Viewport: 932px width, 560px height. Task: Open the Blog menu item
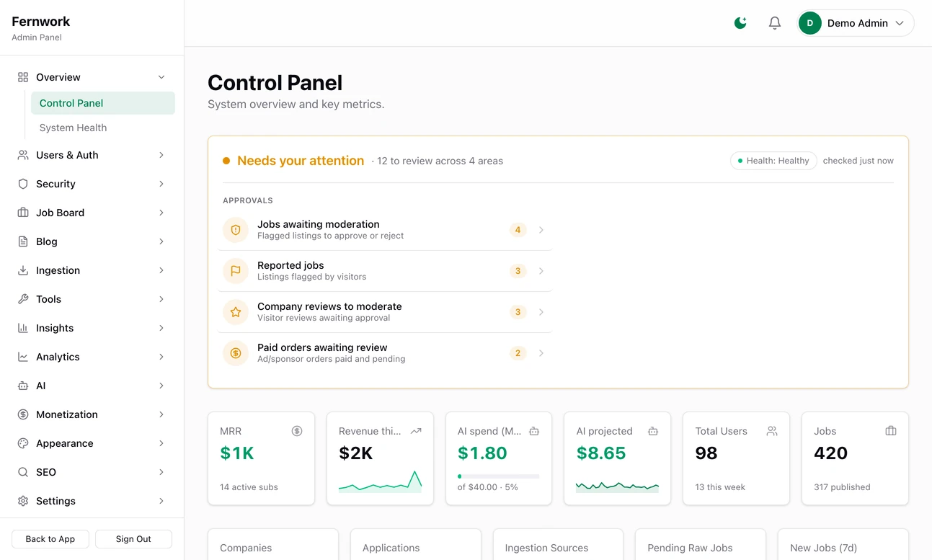(x=92, y=241)
